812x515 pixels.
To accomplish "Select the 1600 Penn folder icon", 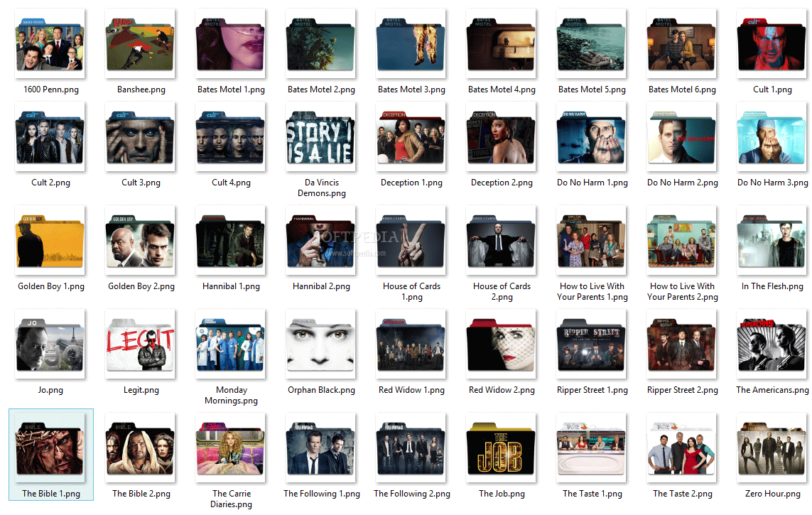I will pos(50,43).
